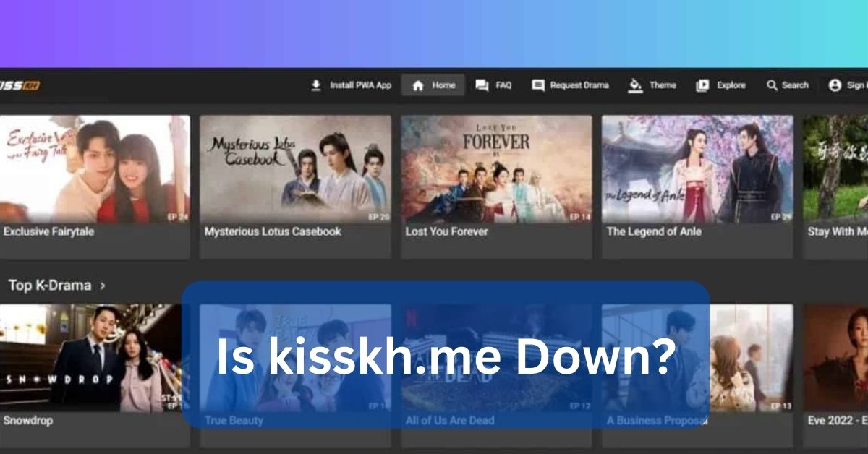Viewport: 868px width, 454px height.
Task: Click the account avatar Sign In icon
Action: 835,85
